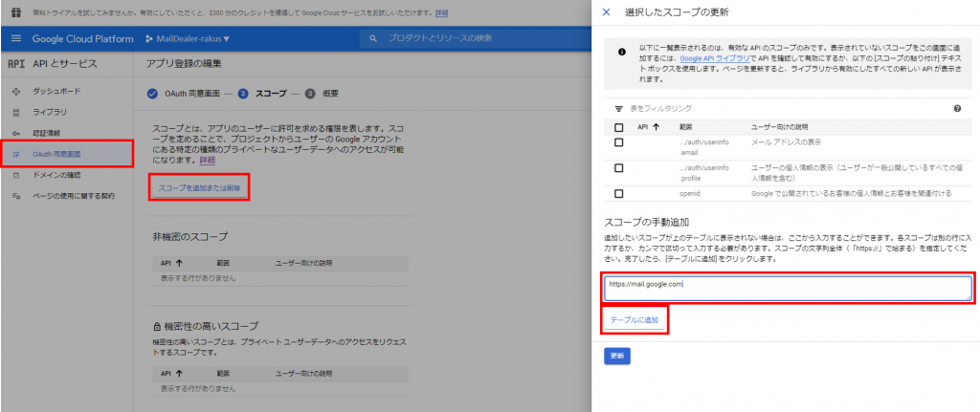Click the key icon for 認証情報
Viewport: 980px width, 412px height.
[x=16, y=133]
